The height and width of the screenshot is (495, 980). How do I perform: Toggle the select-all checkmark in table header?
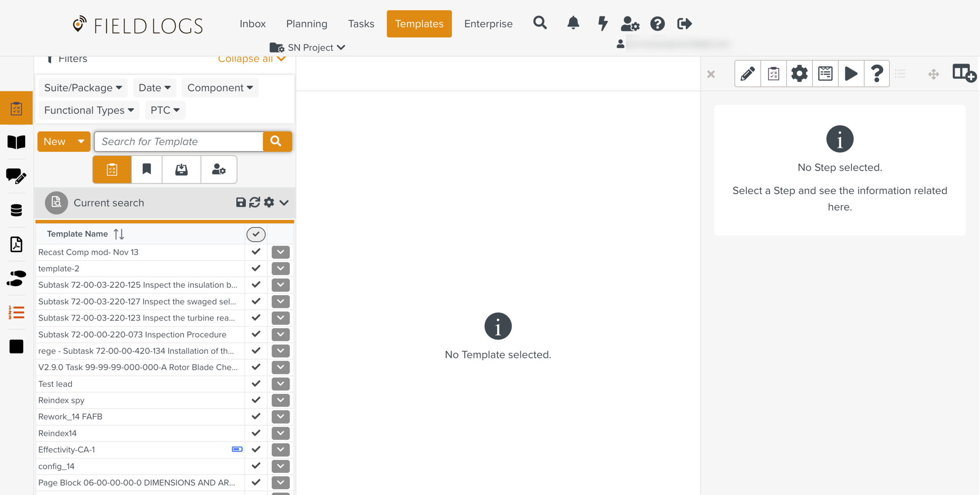coord(256,234)
